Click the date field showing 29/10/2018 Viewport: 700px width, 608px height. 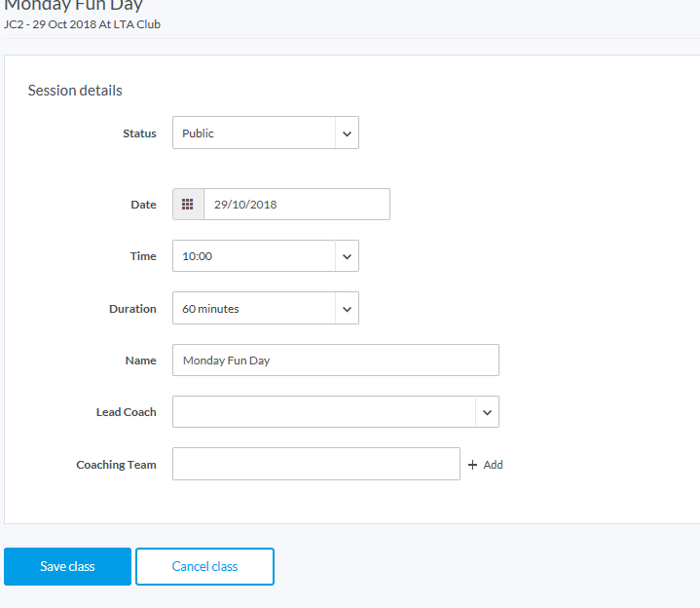296,205
